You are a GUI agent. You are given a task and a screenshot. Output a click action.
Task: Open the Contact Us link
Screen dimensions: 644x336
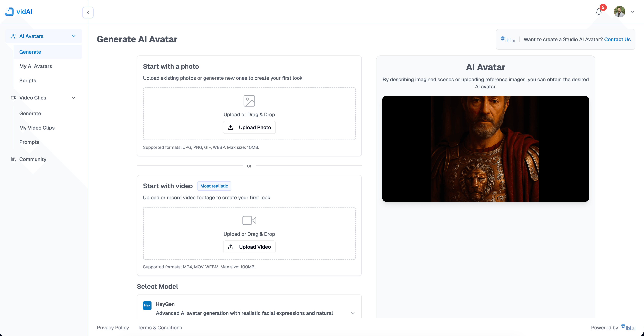(x=617, y=39)
